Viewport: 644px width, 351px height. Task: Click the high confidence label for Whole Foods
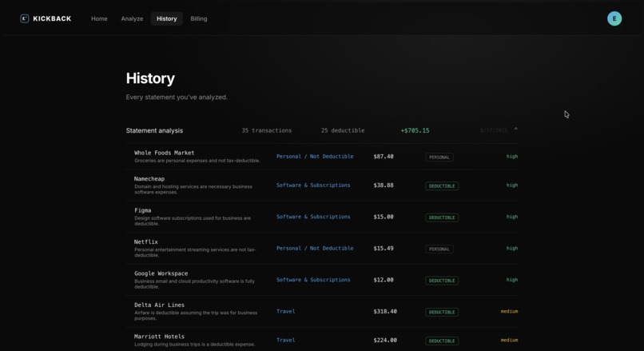(x=511, y=156)
